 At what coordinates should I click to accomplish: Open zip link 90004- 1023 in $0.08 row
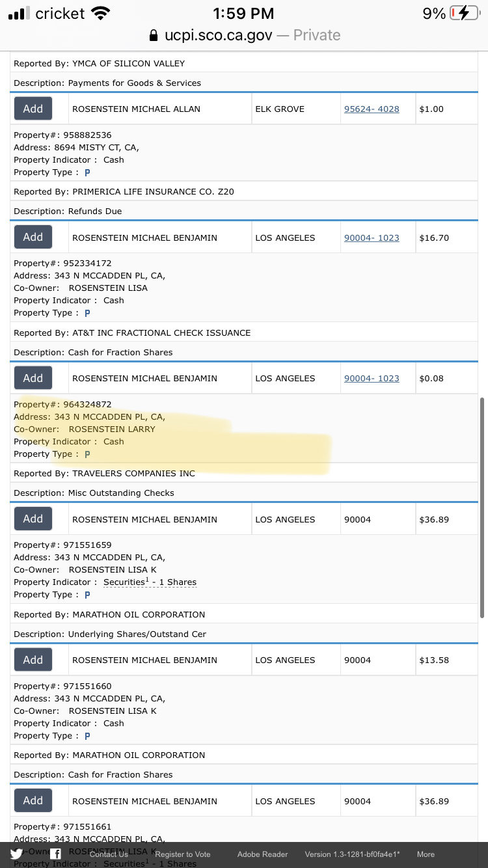372,379
